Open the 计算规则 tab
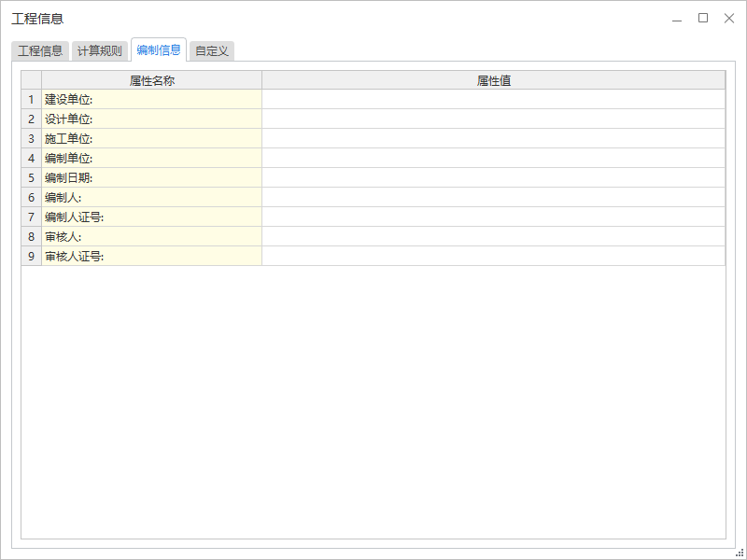Image resolution: width=747 pixels, height=560 pixels. tap(100, 51)
